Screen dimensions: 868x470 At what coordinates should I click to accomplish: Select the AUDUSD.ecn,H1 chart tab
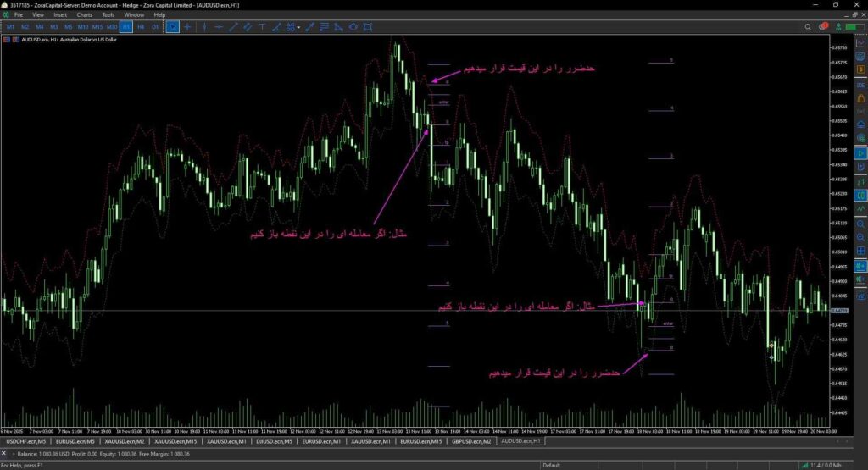pyautogui.click(x=520, y=441)
